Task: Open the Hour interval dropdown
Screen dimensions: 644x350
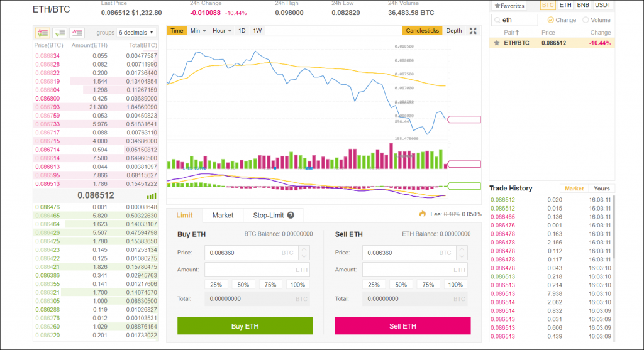Action: coord(222,31)
